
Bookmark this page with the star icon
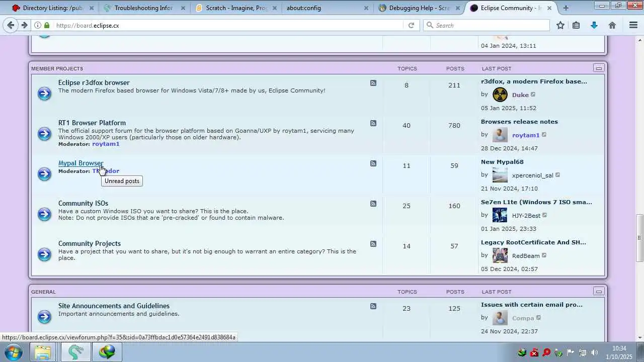(x=560, y=25)
